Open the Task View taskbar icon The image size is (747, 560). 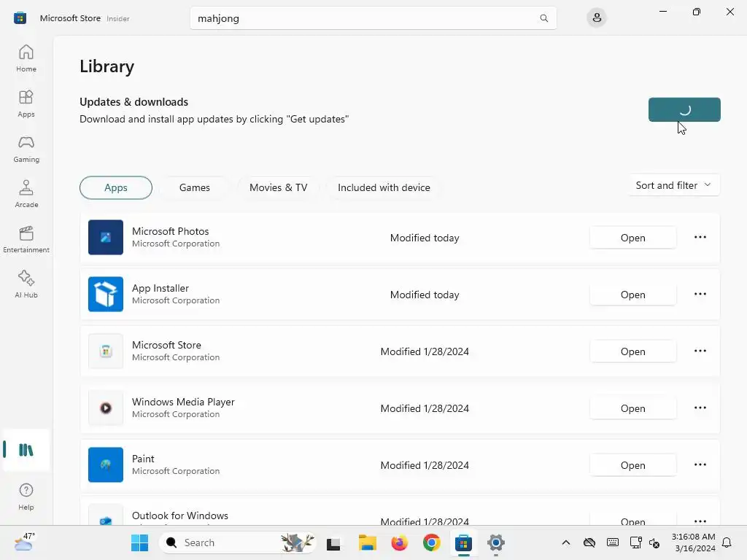tap(333, 542)
